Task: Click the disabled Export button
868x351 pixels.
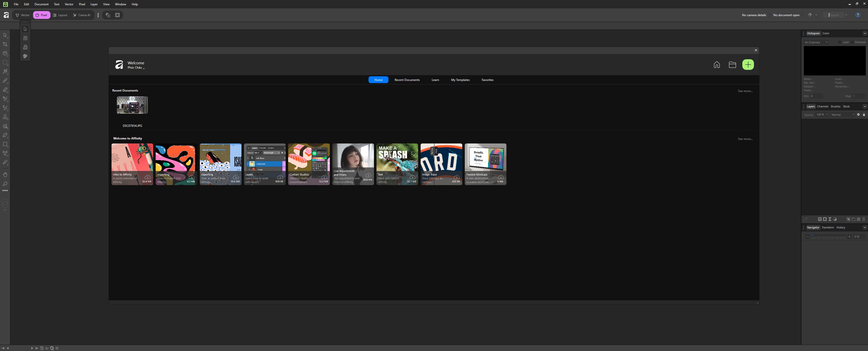Action: point(834,15)
